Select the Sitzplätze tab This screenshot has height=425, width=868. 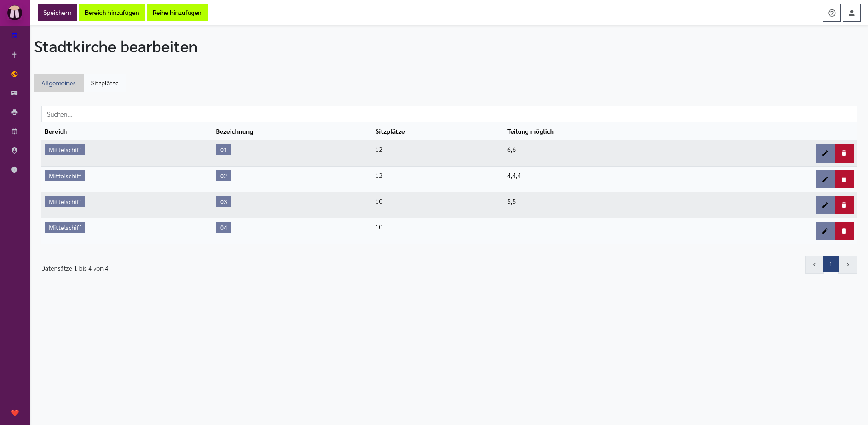coord(105,83)
